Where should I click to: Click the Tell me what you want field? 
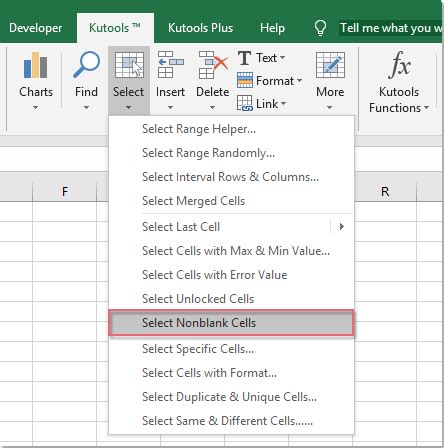pos(390,28)
